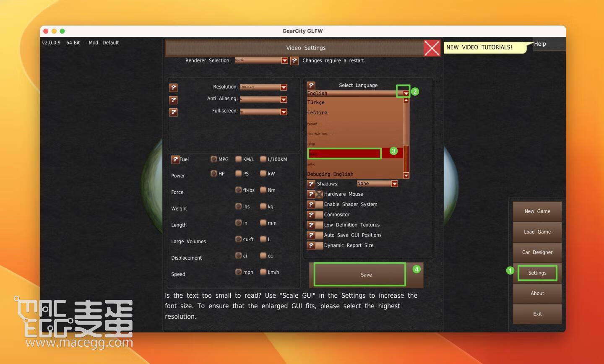Click the language list scroll up arrow

tap(406, 101)
